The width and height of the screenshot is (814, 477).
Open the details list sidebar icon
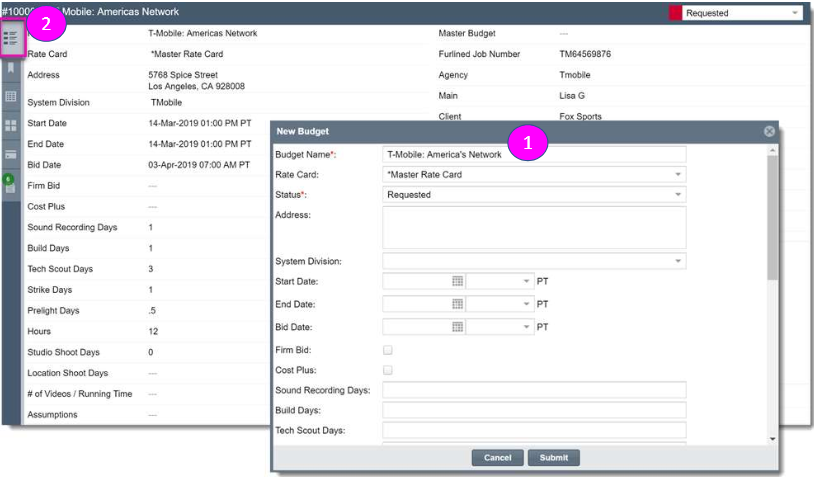coord(11,38)
